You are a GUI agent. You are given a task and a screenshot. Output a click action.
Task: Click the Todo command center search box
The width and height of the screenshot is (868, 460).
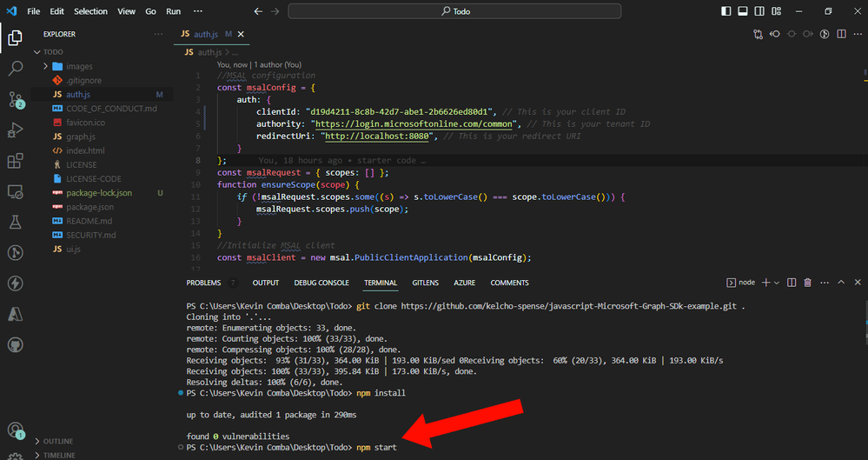[454, 11]
